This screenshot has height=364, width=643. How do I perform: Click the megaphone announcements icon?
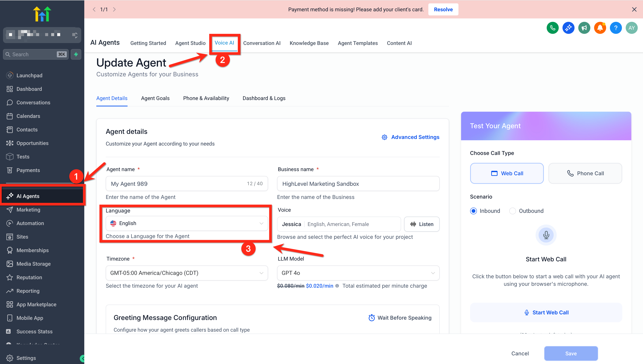pos(584,28)
